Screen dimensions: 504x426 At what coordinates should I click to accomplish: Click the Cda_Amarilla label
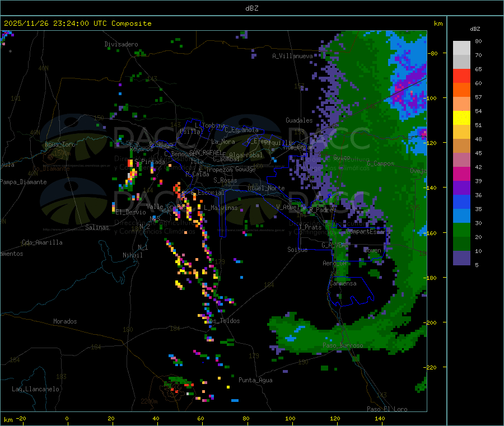(x=42, y=242)
